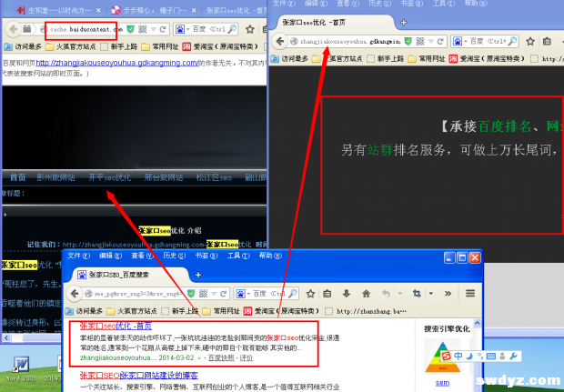Open http://zhanzhang.ba… bookmark in search window

(x=367, y=311)
